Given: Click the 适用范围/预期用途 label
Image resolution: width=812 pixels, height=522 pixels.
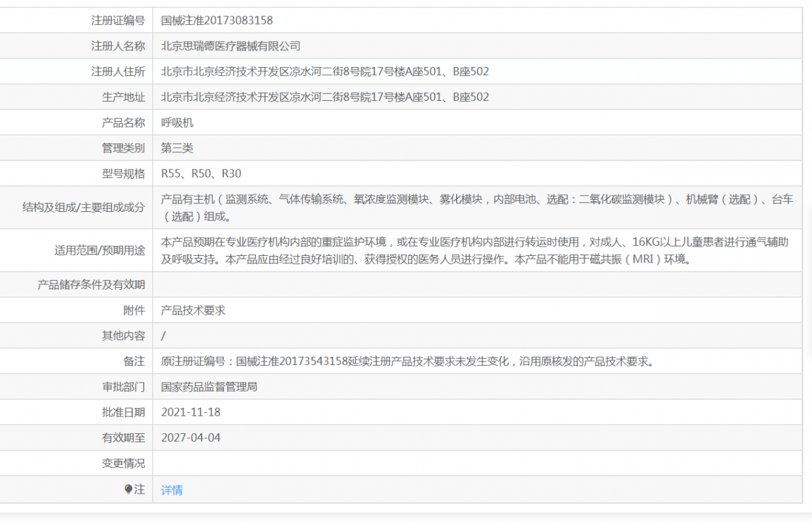Looking at the screenshot, I should (99, 251).
